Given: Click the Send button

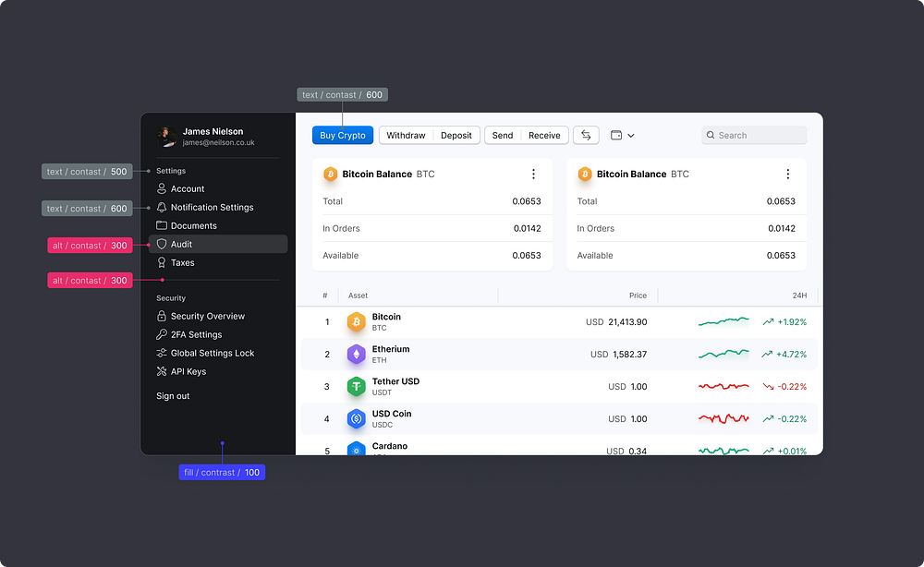Looking at the screenshot, I should pyautogui.click(x=502, y=135).
